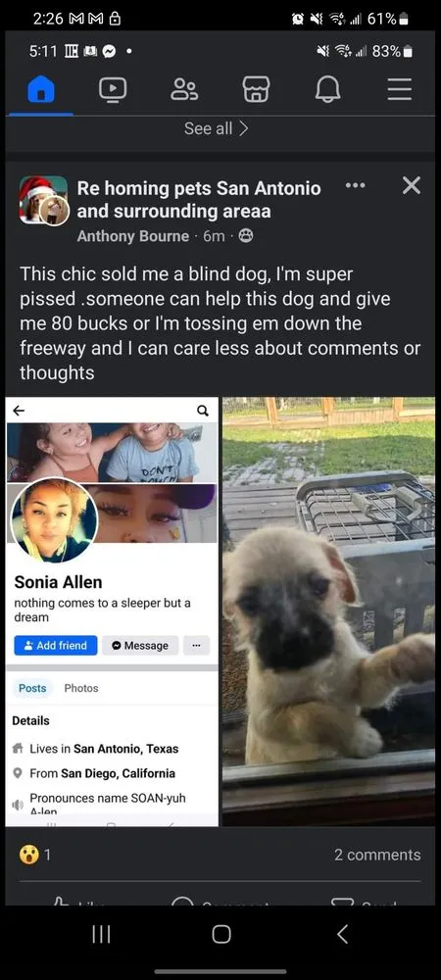Open the Re homing pets San Antonio group
The image size is (441, 980).
point(199,199)
